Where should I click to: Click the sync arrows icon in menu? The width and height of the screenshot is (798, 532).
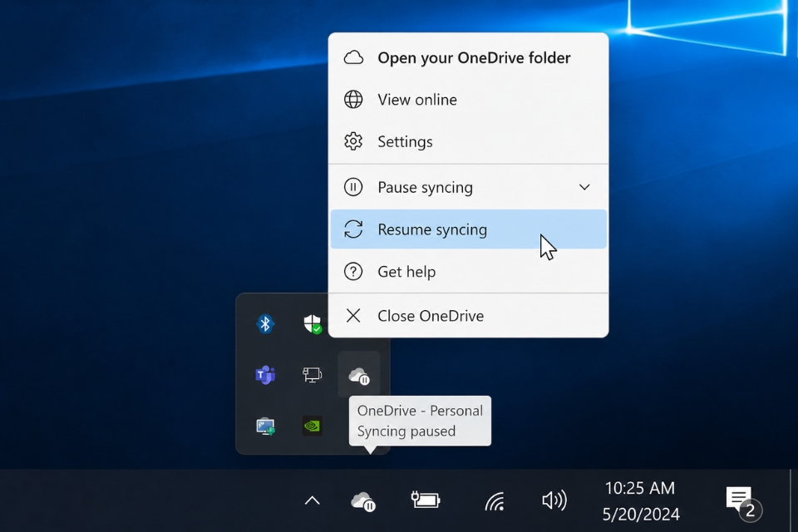(x=353, y=229)
